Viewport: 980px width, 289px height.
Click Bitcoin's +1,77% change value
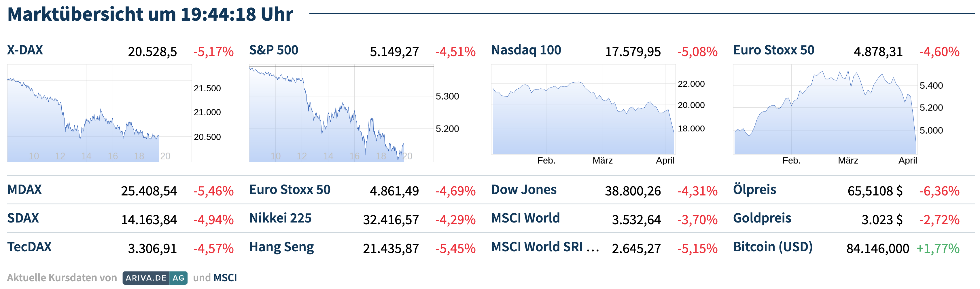(938, 249)
